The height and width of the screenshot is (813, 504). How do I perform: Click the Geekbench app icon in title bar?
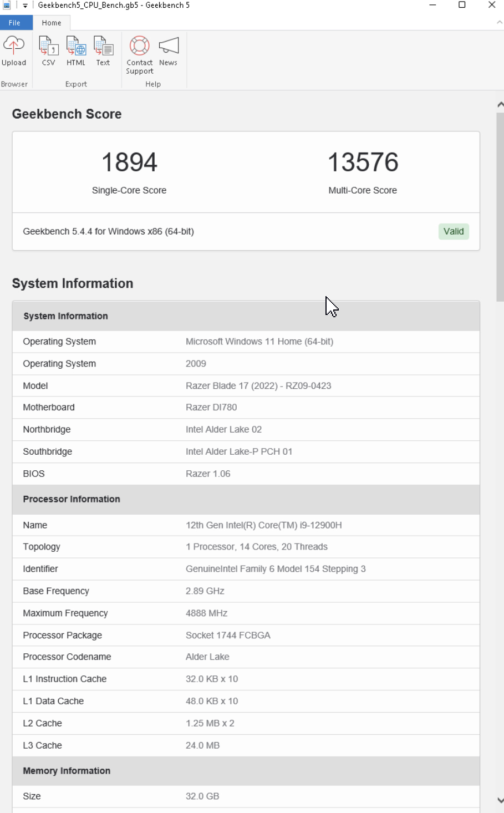click(x=7, y=5)
